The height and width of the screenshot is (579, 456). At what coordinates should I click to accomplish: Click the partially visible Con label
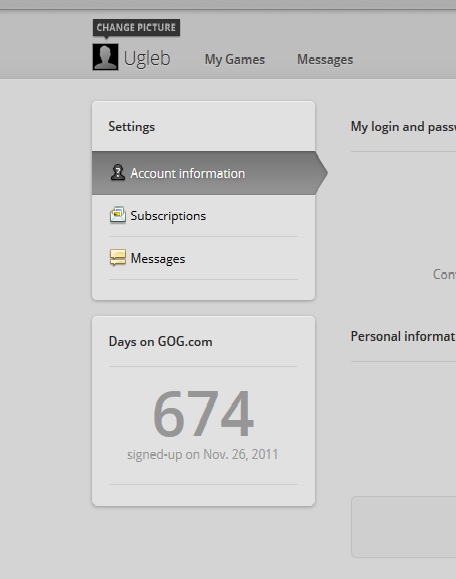pyautogui.click(x=444, y=274)
